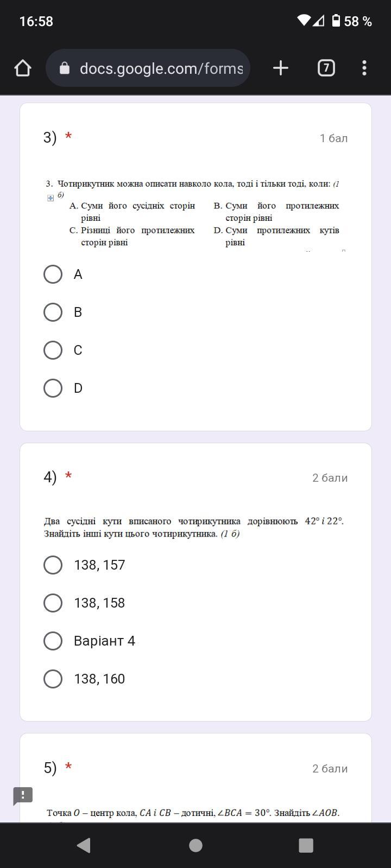Tap the browser home icon

(23, 68)
